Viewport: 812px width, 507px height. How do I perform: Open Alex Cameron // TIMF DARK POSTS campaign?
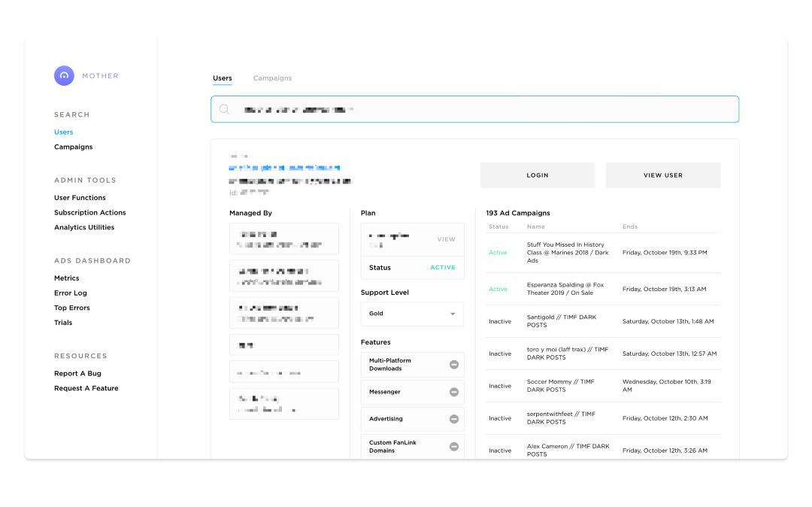(x=568, y=450)
